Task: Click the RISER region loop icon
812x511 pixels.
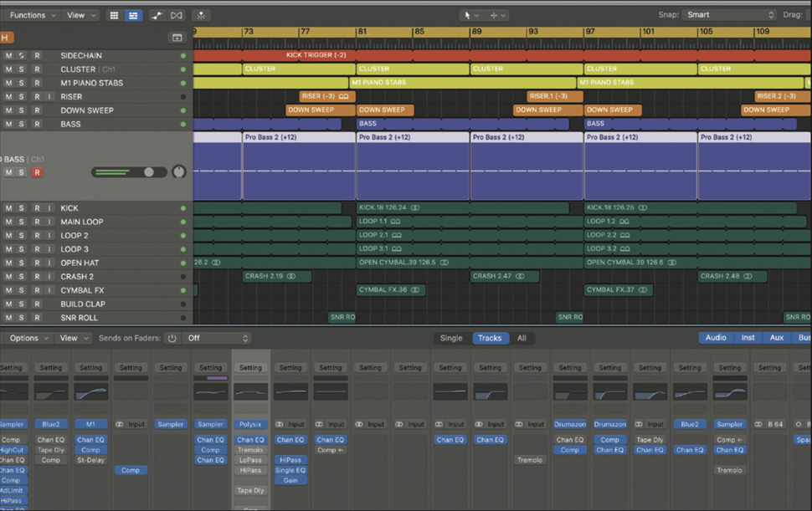Action: click(343, 96)
